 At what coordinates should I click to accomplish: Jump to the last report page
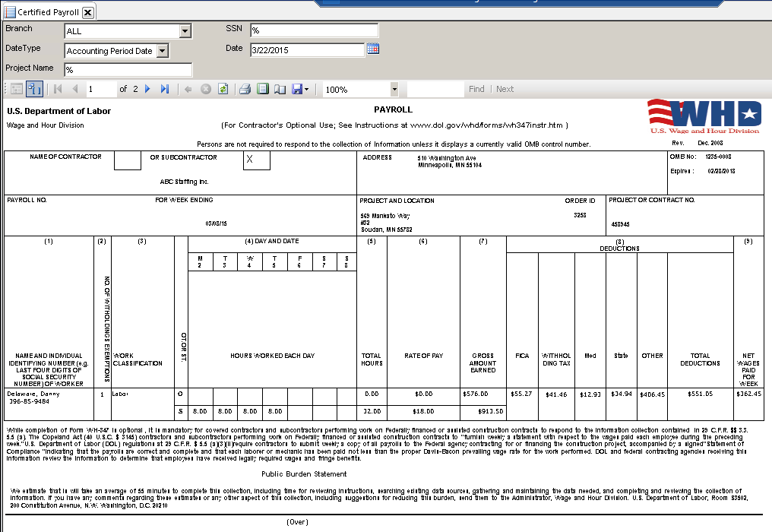(165, 89)
